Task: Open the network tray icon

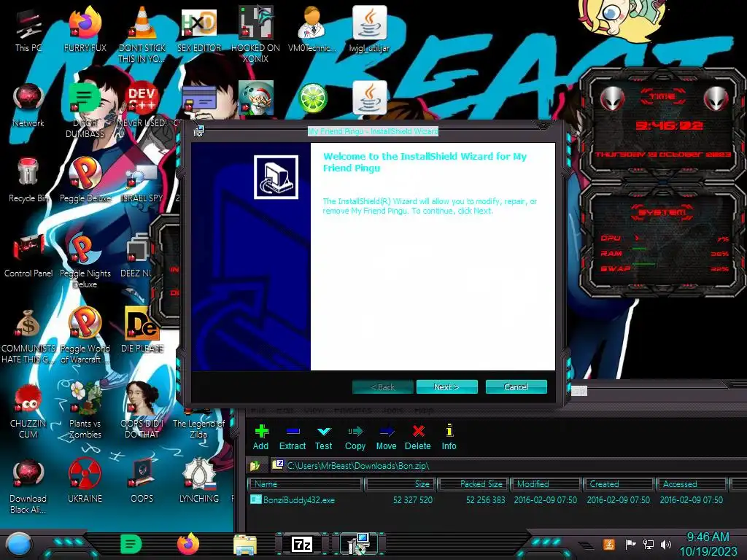Action: pyautogui.click(x=648, y=544)
